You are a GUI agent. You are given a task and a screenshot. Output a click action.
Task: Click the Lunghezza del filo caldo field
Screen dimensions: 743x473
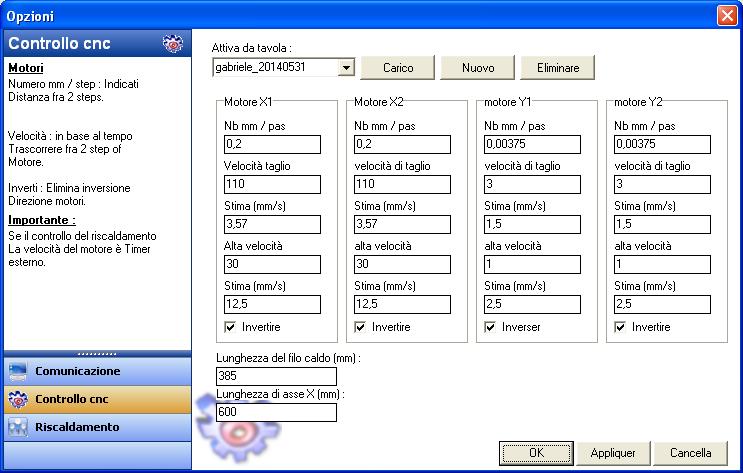click(x=276, y=376)
